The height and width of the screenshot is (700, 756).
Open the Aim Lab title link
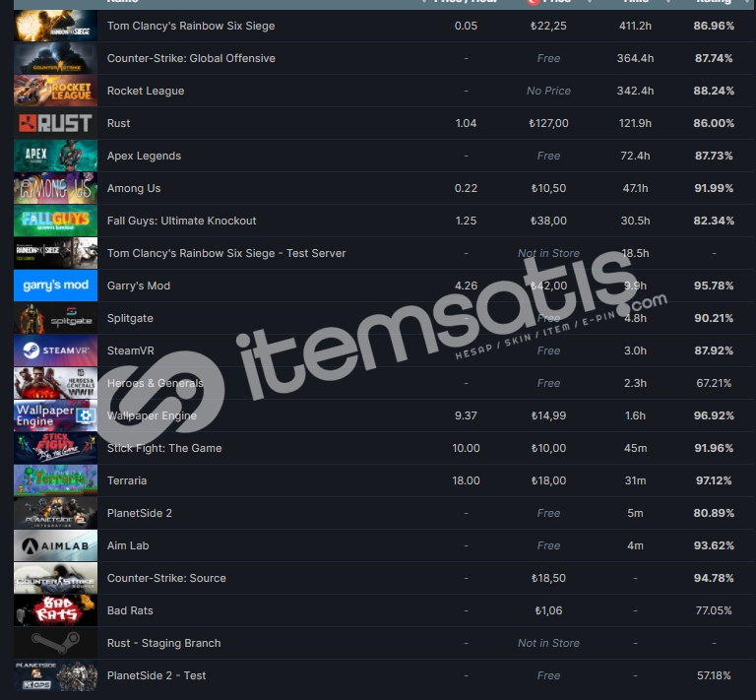coord(128,545)
